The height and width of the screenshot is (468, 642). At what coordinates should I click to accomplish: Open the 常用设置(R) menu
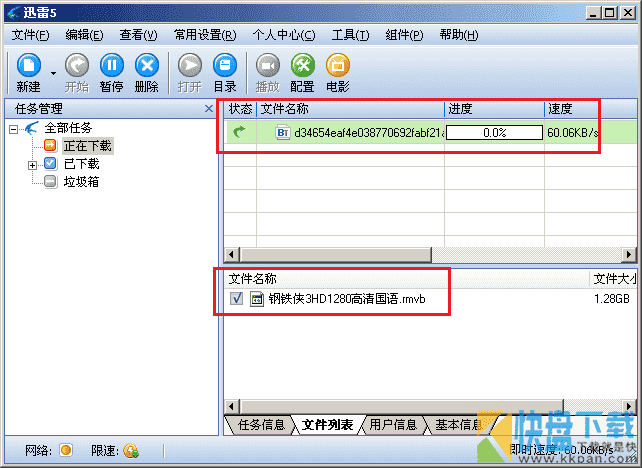coord(205,35)
